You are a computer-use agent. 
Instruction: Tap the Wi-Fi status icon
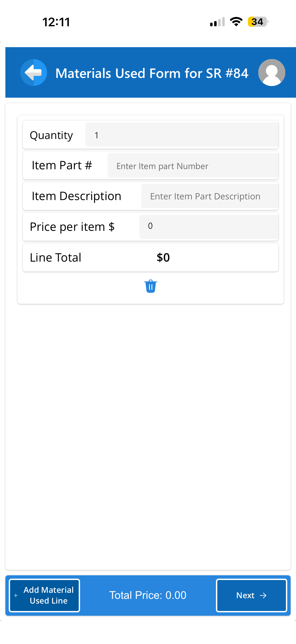pos(236,22)
